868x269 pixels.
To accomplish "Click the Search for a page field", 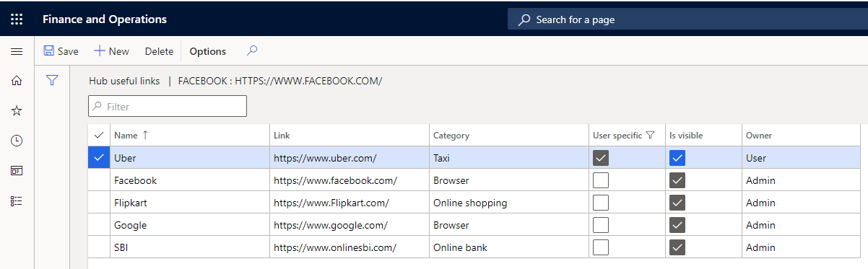I will click(x=687, y=19).
